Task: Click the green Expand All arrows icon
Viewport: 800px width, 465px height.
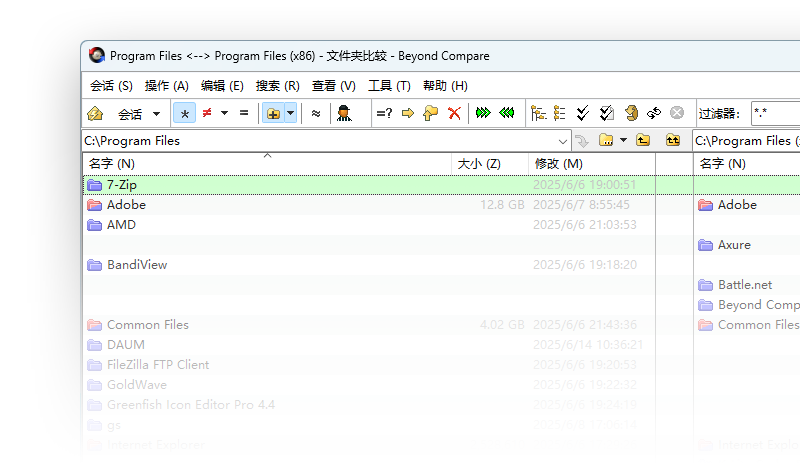Action: tap(483, 113)
